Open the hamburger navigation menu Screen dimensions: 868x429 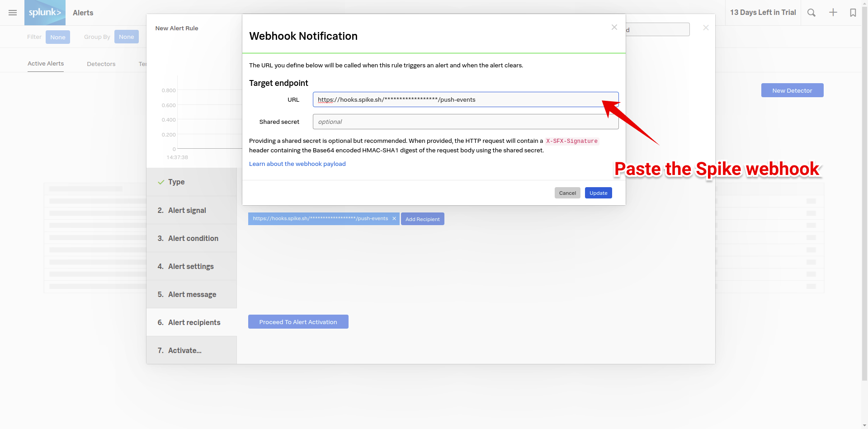click(x=13, y=13)
